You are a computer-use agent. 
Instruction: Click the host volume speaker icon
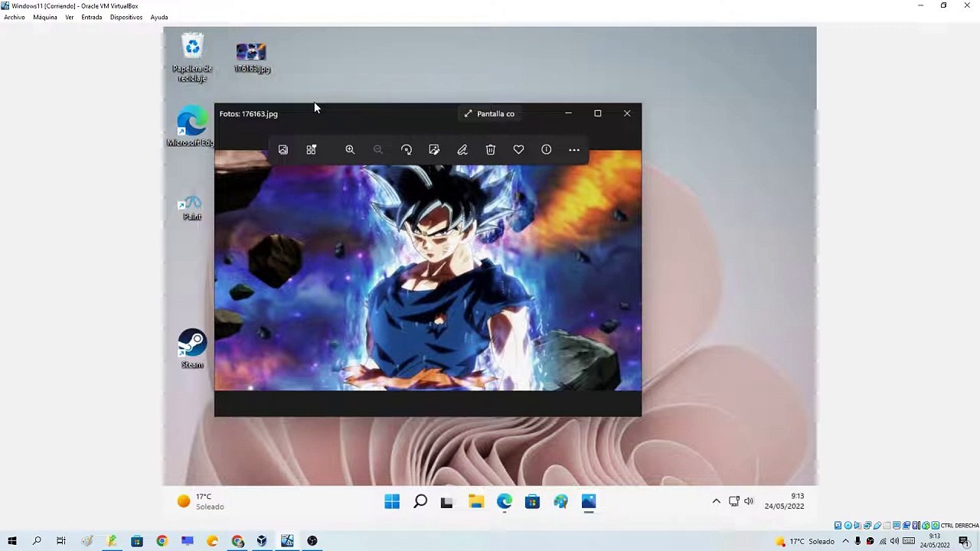pos(894,541)
